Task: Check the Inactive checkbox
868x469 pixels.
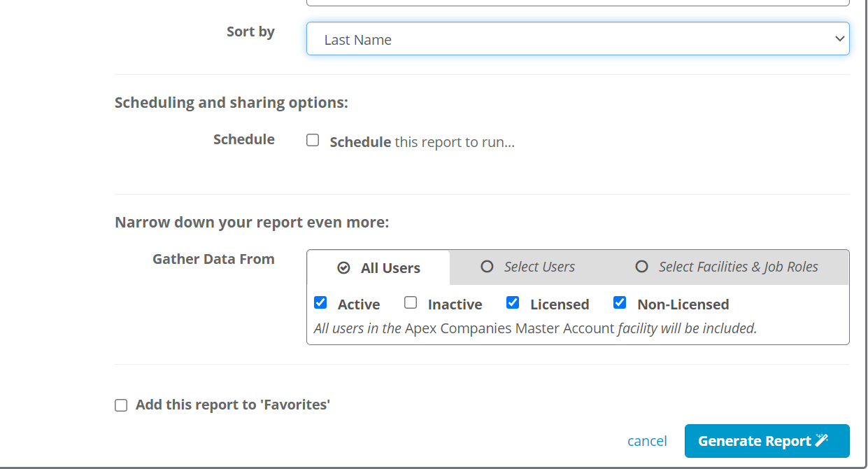Action: click(411, 302)
